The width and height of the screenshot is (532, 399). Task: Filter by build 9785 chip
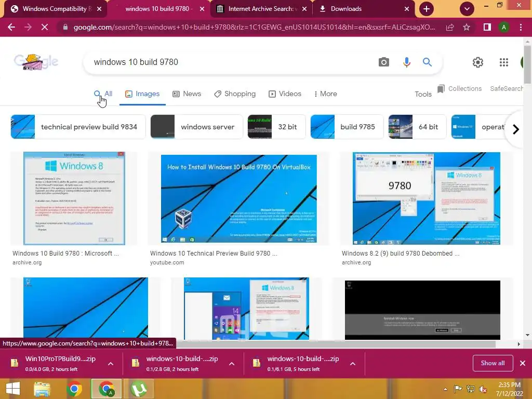(x=347, y=127)
